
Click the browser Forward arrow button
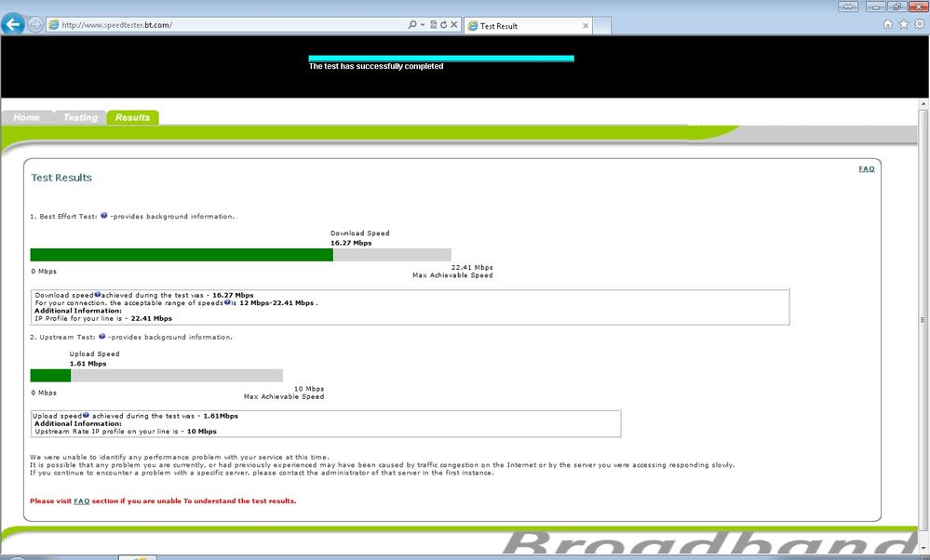click(35, 25)
